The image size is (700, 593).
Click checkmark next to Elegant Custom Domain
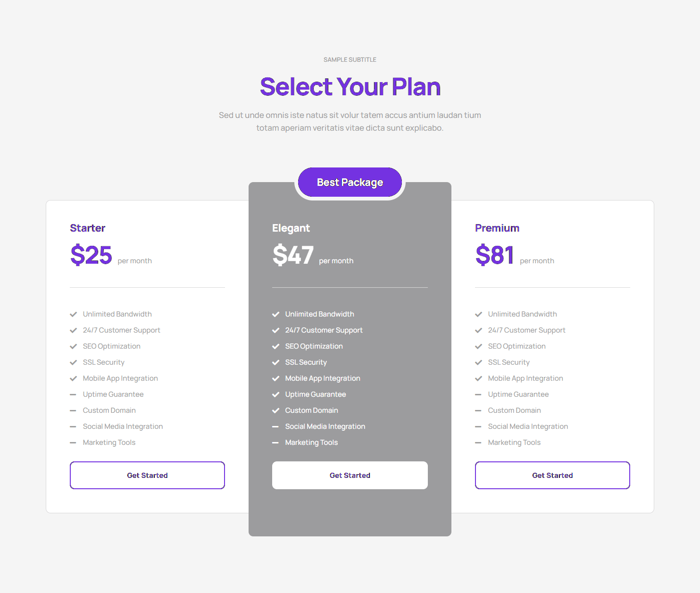pyautogui.click(x=276, y=410)
